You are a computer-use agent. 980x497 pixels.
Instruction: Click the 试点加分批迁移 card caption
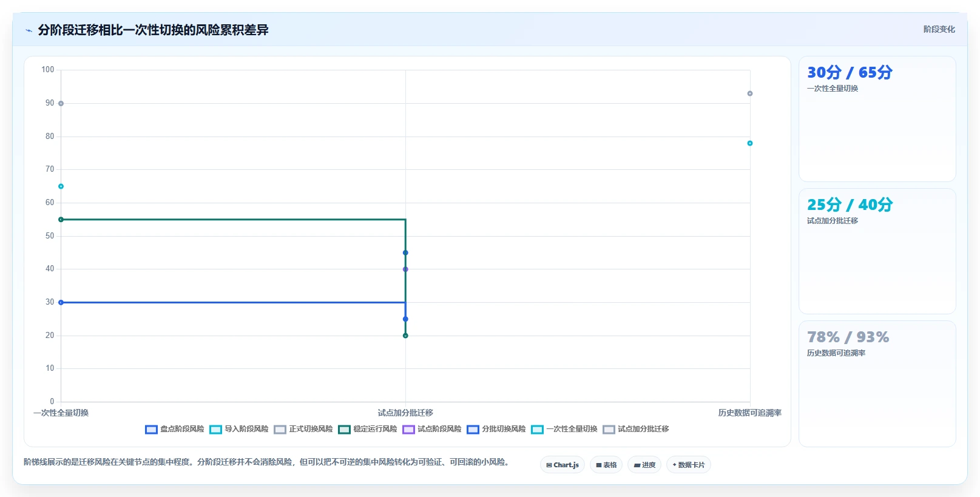pyautogui.click(x=833, y=221)
